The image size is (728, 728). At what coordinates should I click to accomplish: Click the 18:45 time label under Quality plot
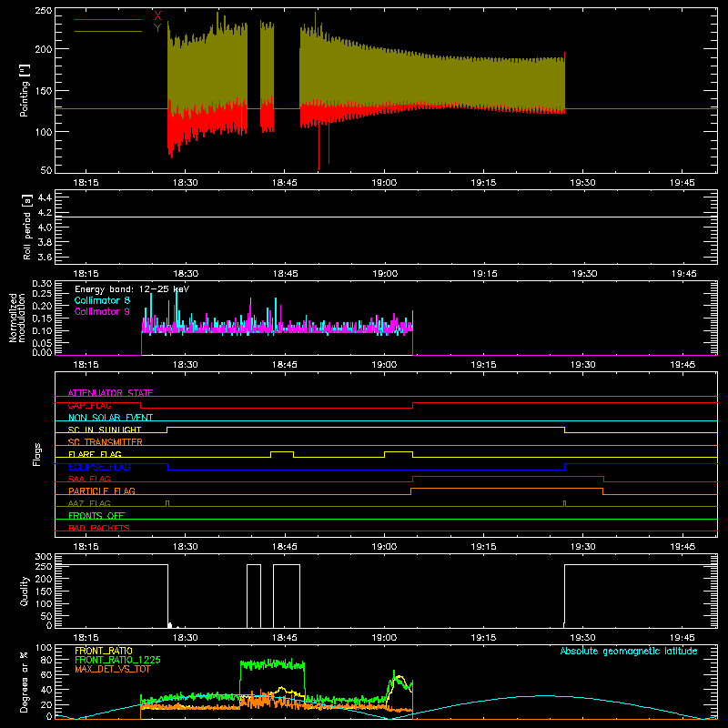(x=285, y=638)
